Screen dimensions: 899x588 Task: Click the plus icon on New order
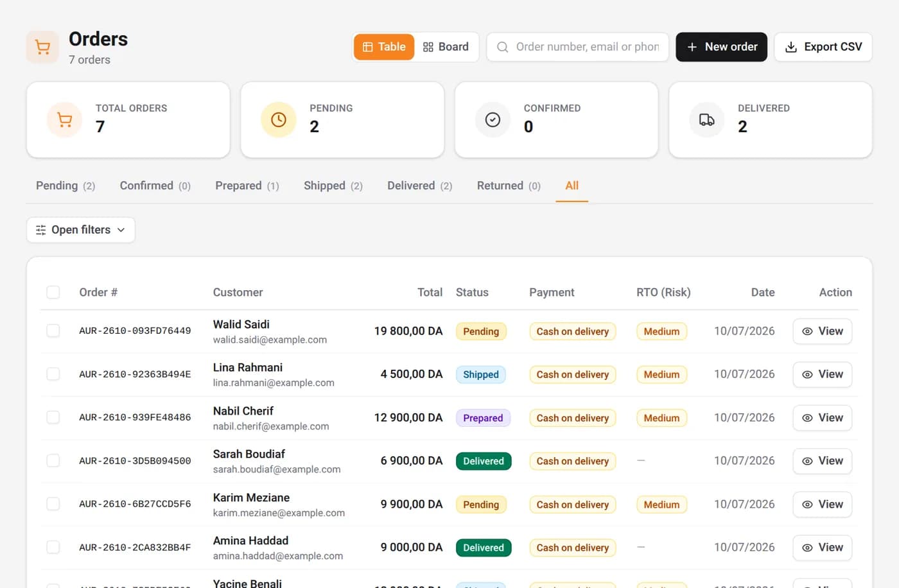[x=692, y=47]
